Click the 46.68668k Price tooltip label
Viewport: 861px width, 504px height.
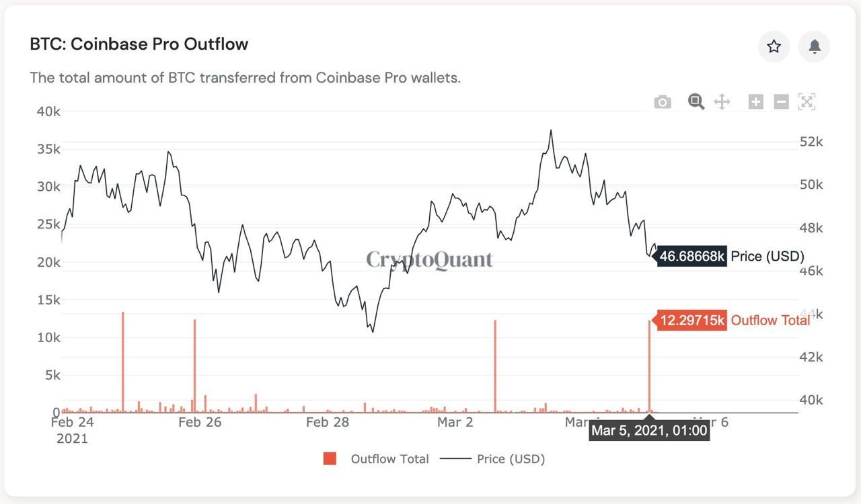[690, 256]
